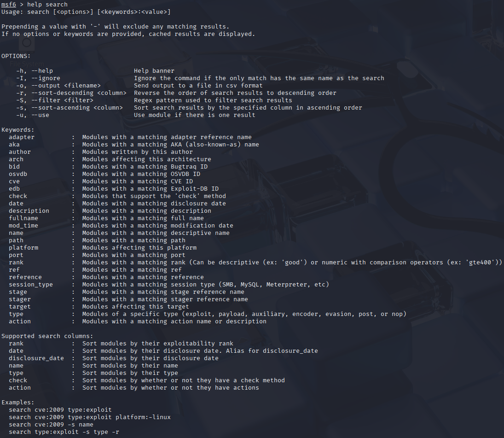Select the 'session_type' keyword entry

(31, 285)
